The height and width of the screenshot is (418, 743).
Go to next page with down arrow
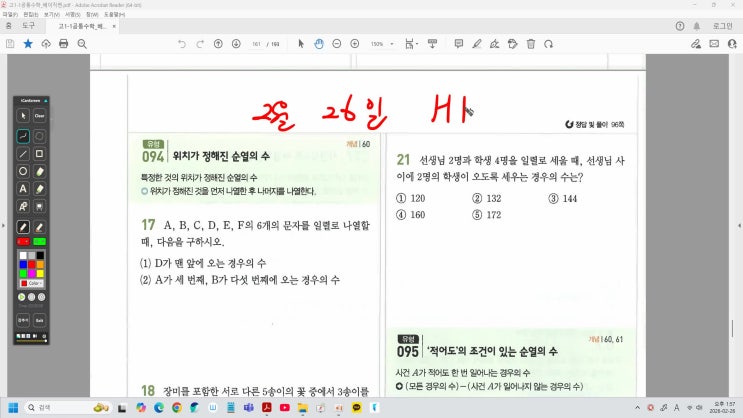pos(236,44)
